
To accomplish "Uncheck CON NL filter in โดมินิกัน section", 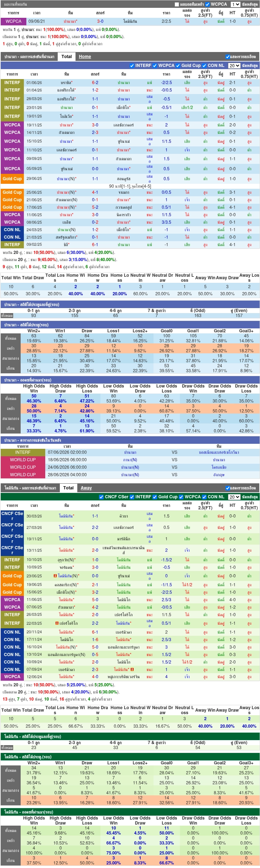I will (204, 497).
